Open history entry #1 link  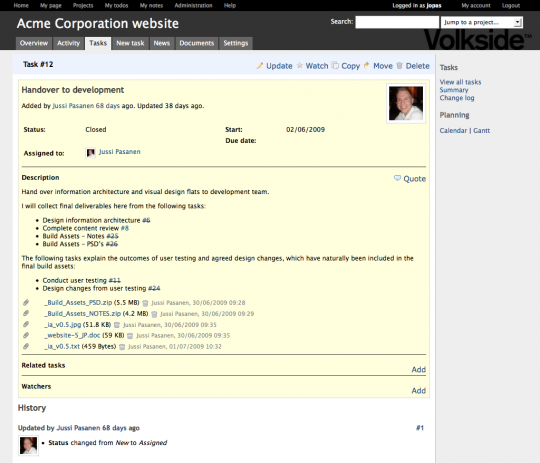click(x=420, y=428)
